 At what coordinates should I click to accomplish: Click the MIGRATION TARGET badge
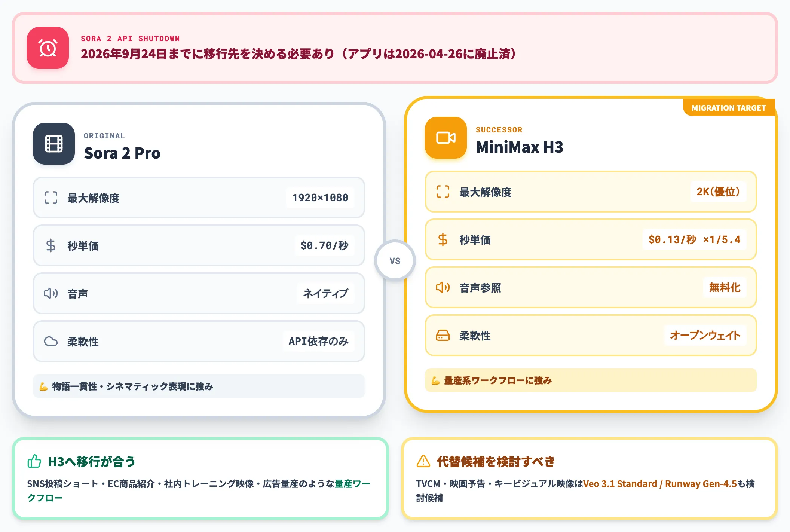729,108
